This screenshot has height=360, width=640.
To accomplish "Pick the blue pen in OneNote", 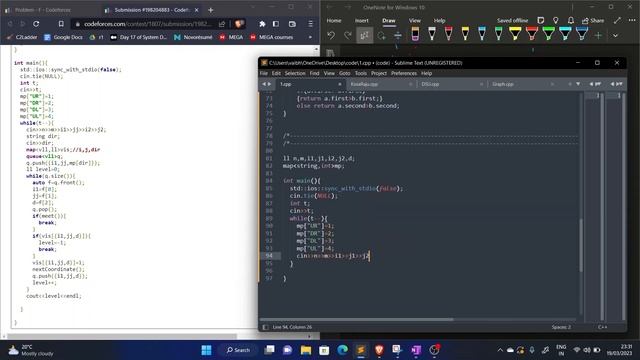I will 482,34.
